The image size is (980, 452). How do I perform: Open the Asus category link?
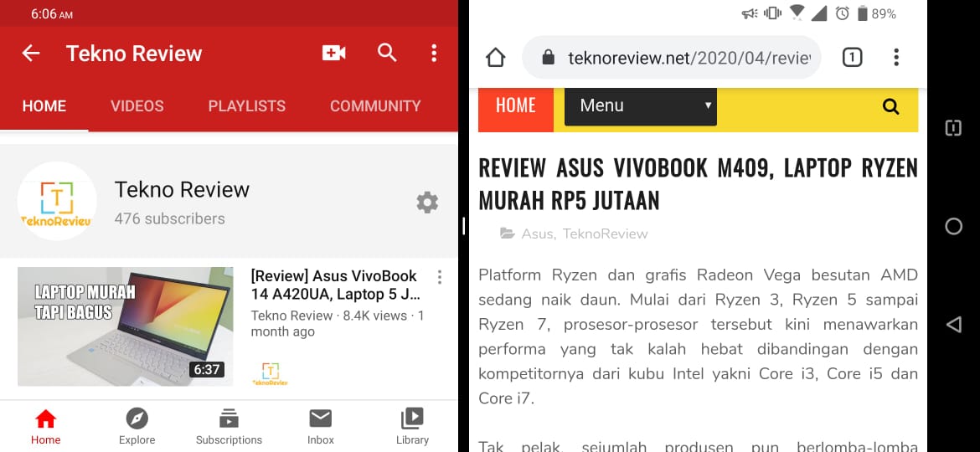coord(537,234)
